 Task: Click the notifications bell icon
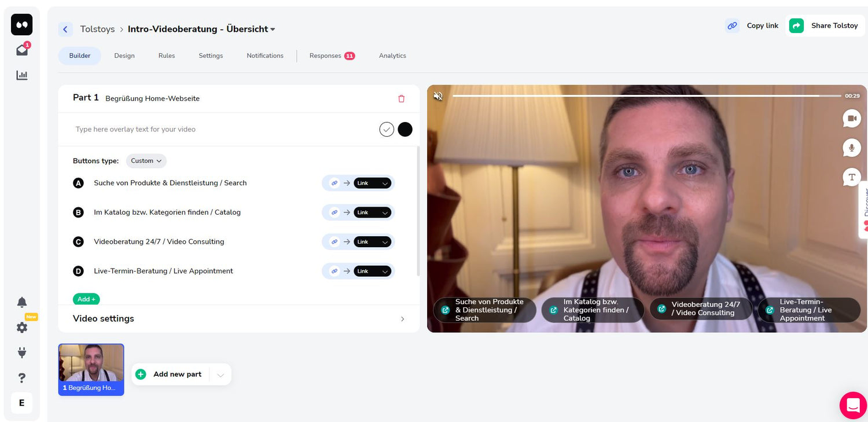tap(22, 302)
